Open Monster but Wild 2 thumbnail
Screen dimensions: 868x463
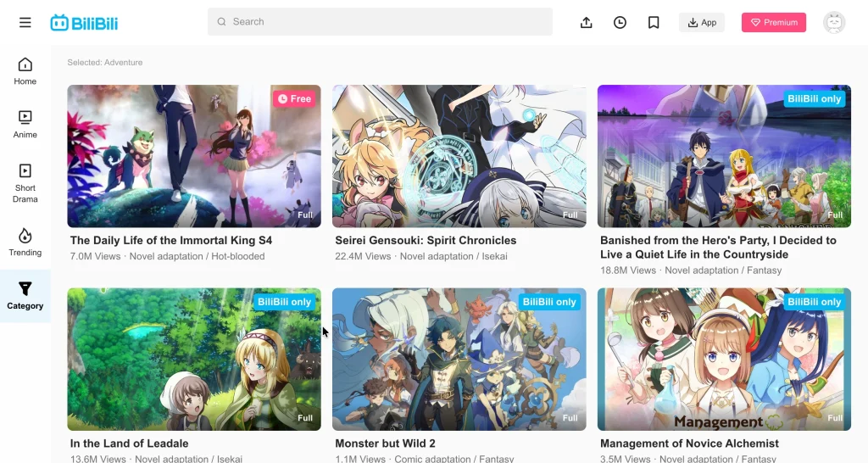[x=459, y=359]
